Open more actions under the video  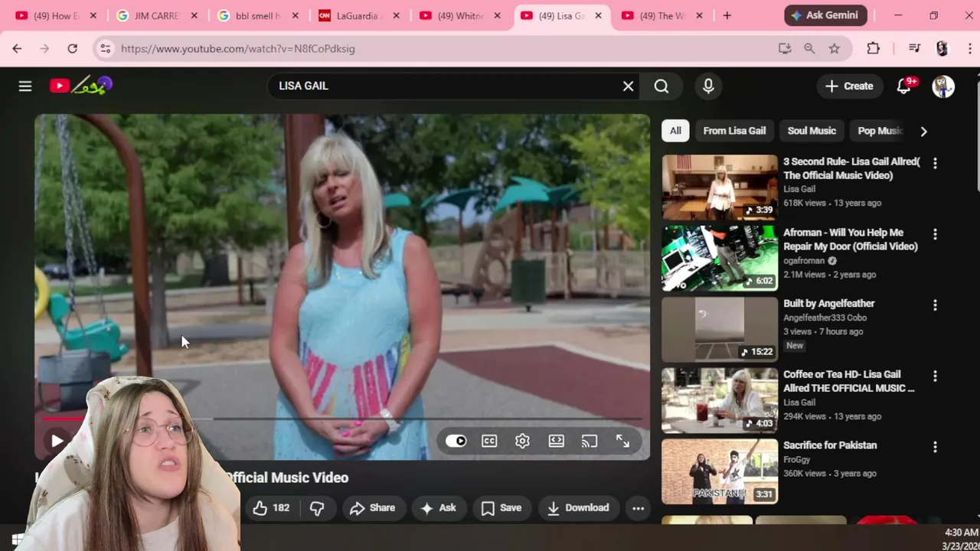(x=638, y=507)
